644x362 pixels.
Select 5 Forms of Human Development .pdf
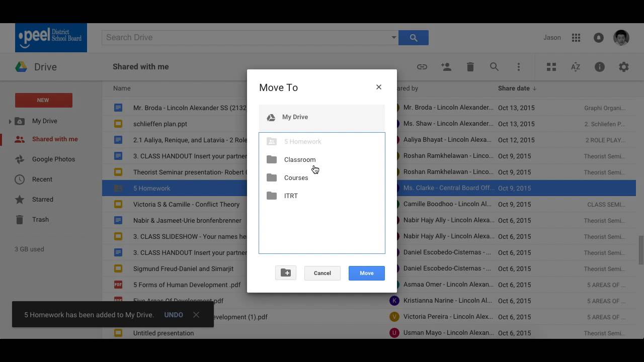tap(187, 285)
